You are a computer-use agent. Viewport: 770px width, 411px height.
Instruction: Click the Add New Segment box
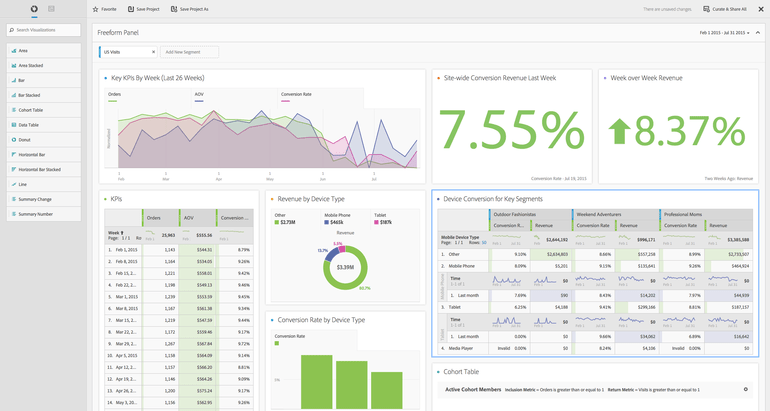(190, 52)
